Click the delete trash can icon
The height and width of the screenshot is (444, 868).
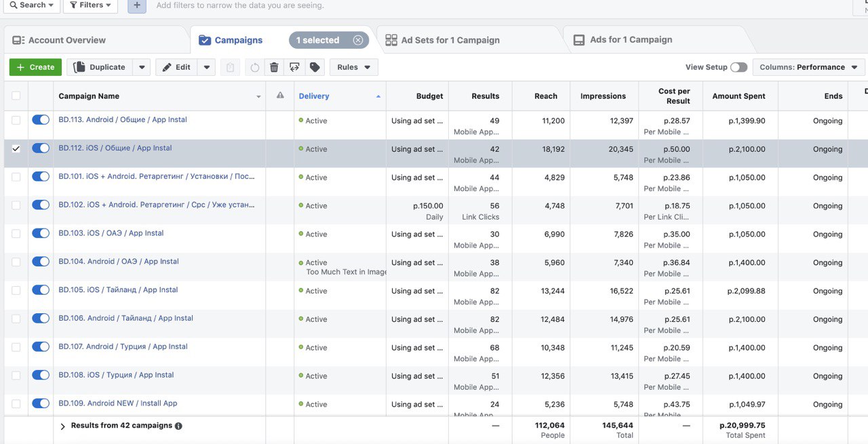(274, 67)
